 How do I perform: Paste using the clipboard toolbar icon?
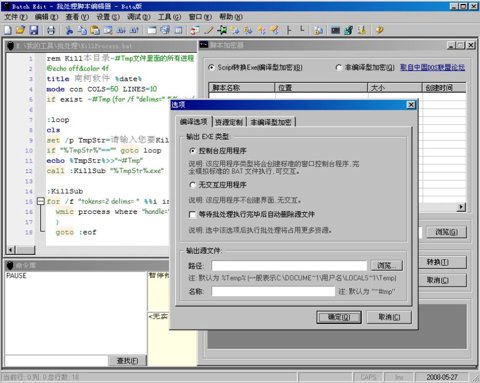tap(95, 30)
